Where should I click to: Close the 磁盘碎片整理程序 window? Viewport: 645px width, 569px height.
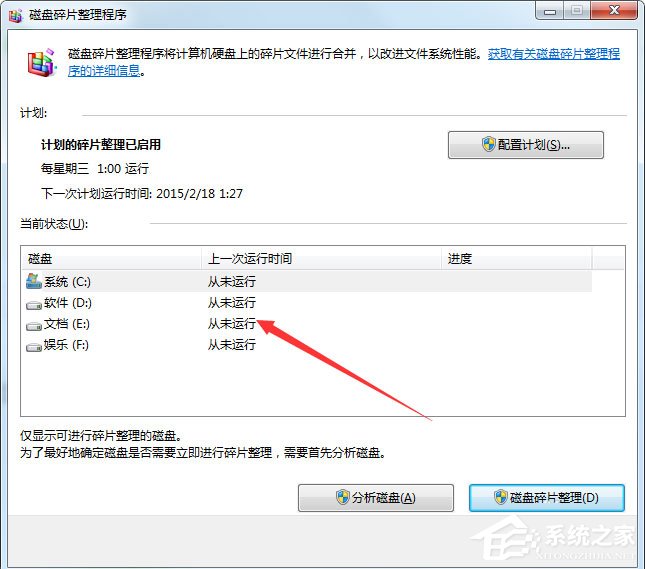[610, 11]
